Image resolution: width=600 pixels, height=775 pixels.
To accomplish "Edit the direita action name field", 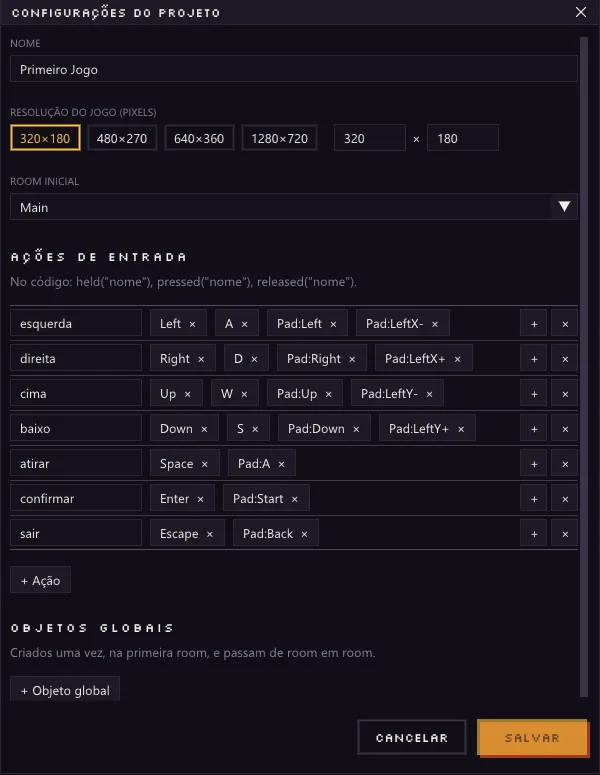I will pos(76,359).
